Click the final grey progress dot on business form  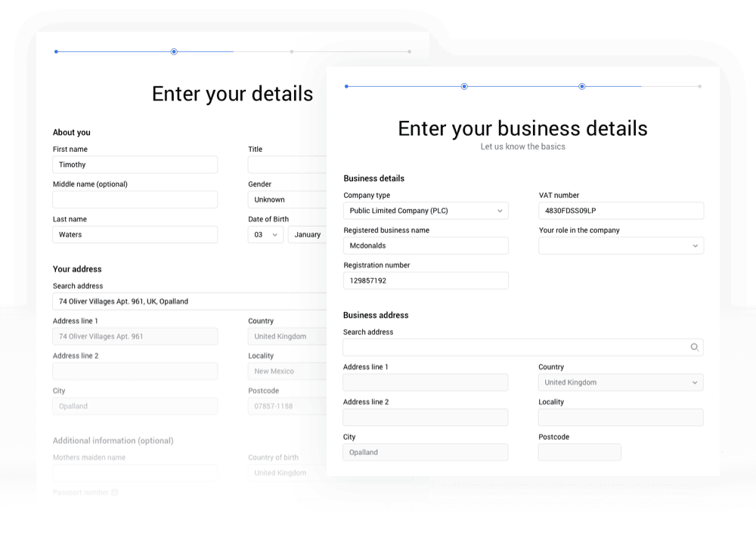pos(701,86)
